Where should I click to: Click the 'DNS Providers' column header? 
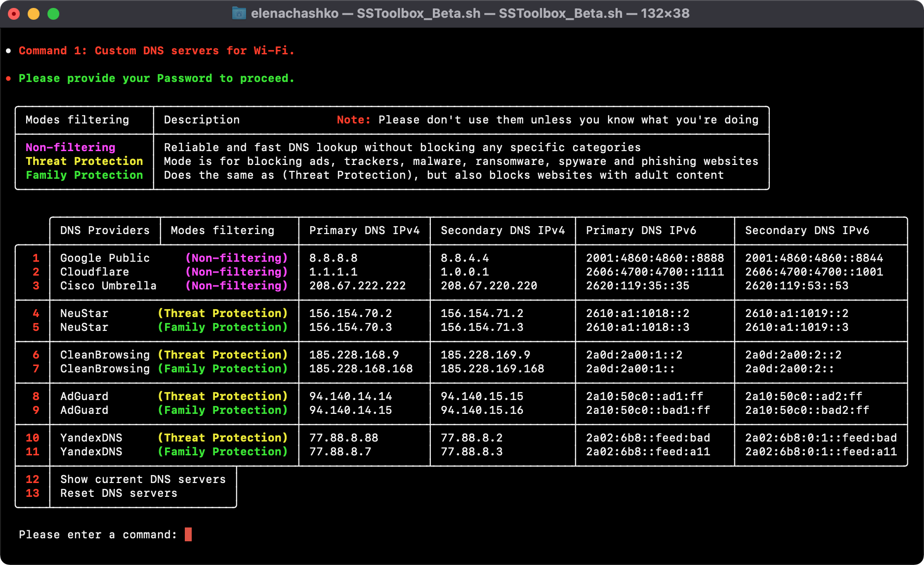[105, 231]
